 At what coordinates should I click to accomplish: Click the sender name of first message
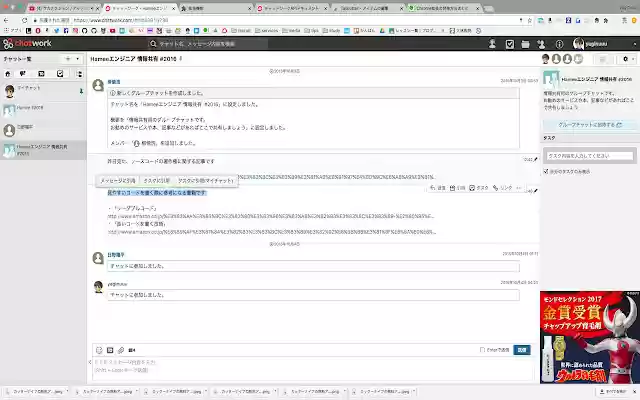(114, 82)
